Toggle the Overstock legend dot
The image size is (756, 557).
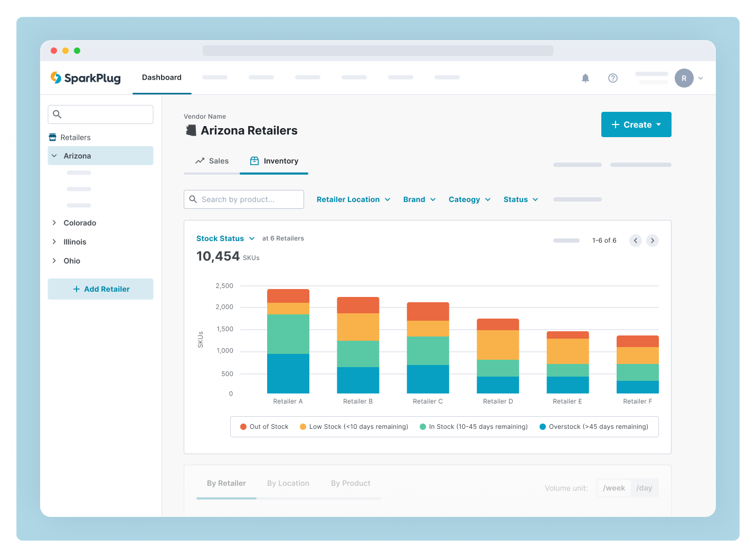tap(543, 427)
